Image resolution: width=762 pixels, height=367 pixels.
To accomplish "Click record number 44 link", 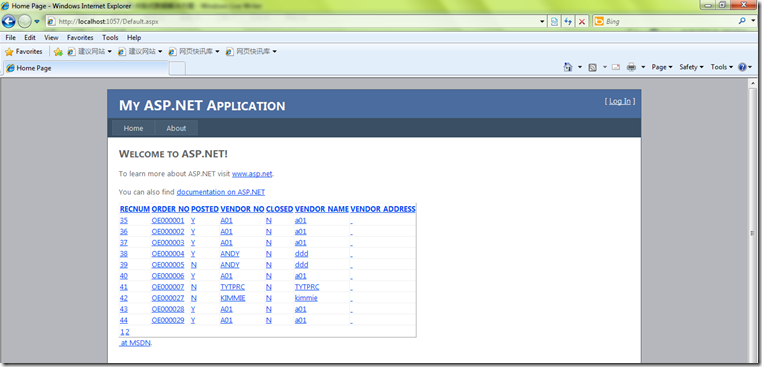I will (124, 320).
